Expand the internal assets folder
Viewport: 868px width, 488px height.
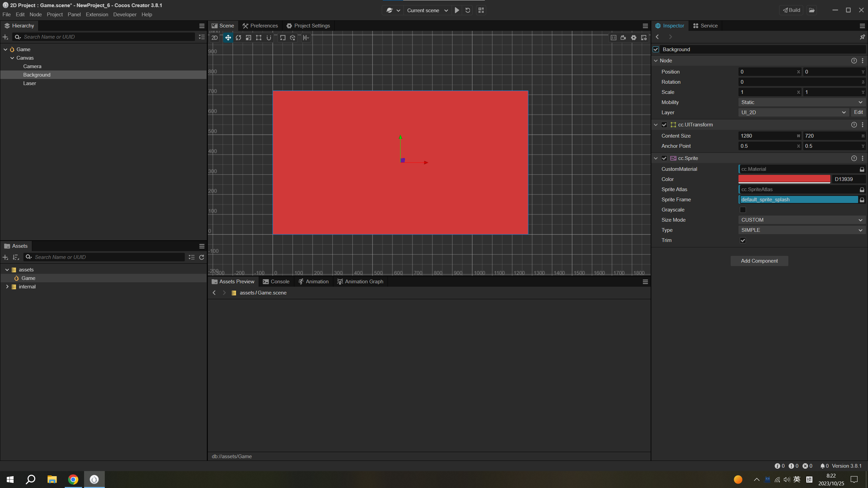(x=7, y=286)
